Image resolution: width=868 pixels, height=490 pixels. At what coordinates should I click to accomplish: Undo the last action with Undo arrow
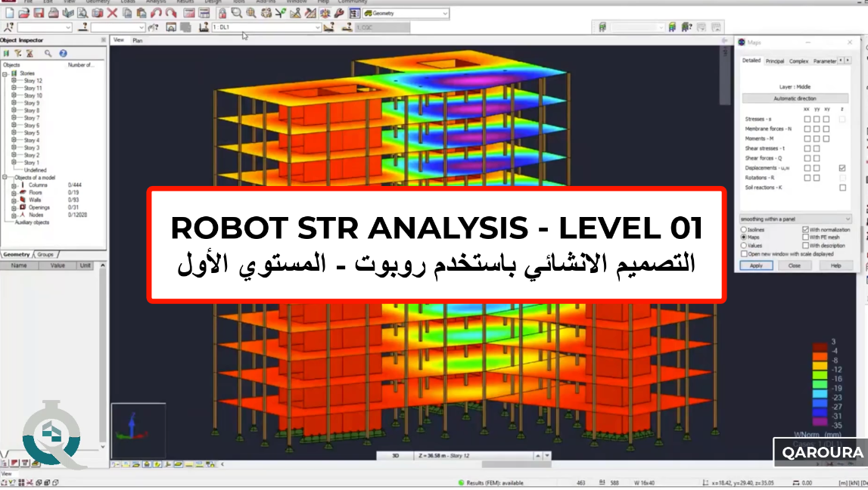click(x=156, y=14)
